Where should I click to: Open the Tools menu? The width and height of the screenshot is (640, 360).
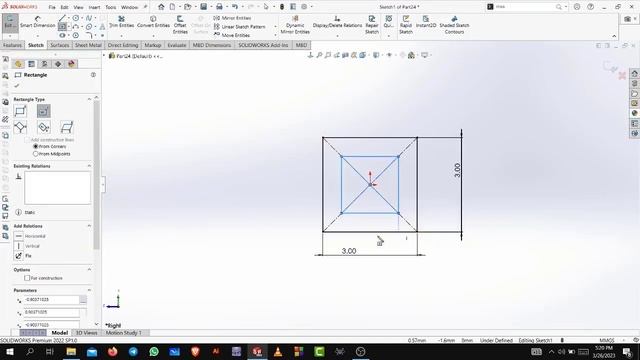pyautogui.click(x=111, y=7)
